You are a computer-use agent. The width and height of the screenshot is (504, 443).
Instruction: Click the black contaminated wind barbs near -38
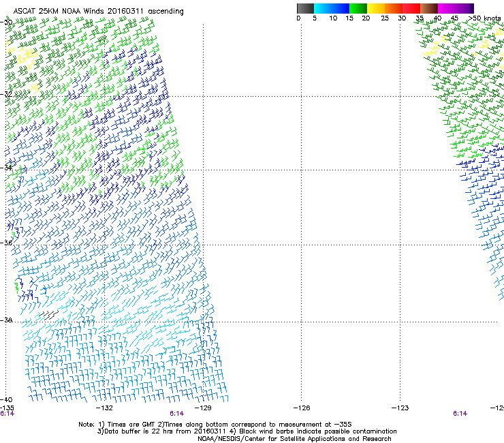pos(49,315)
